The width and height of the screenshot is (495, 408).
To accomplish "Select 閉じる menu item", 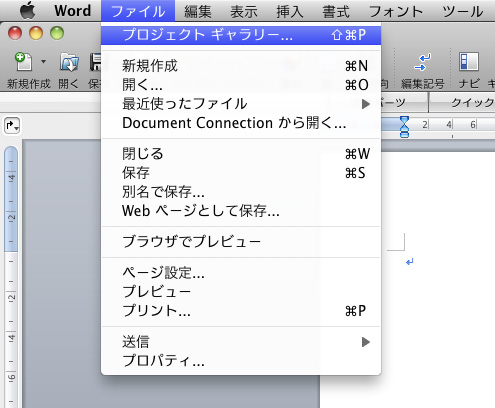I will pos(241,154).
